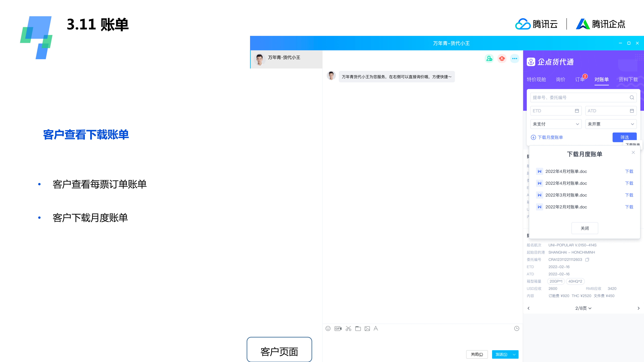Go to next page arrow in bill list
The height and width of the screenshot is (362, 644).
coord(639,308)
